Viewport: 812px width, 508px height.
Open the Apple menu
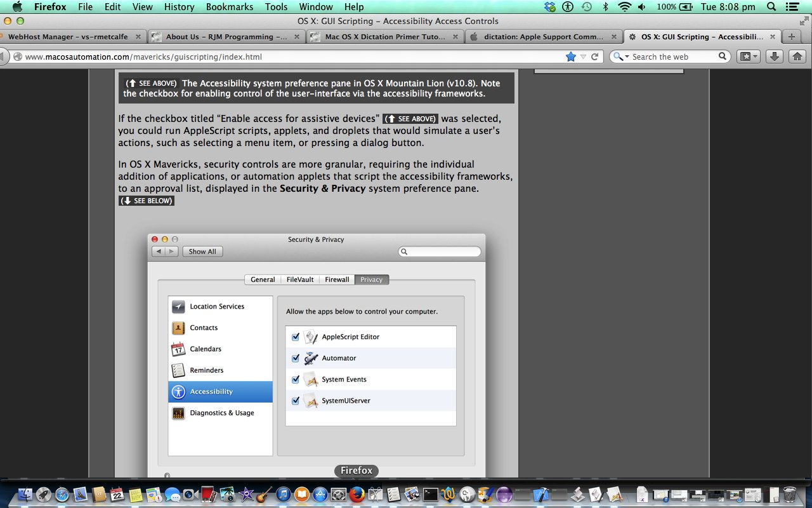pos(17,7)
